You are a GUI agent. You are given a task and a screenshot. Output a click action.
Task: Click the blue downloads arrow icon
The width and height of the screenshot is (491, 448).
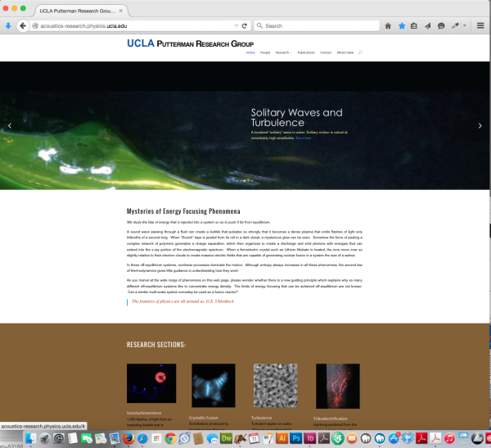point(8,25)
